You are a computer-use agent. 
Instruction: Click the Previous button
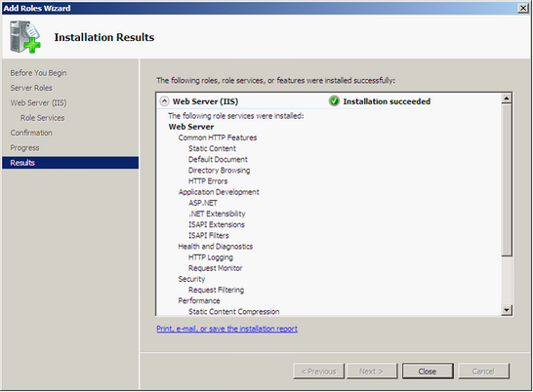tap(318, 371)
